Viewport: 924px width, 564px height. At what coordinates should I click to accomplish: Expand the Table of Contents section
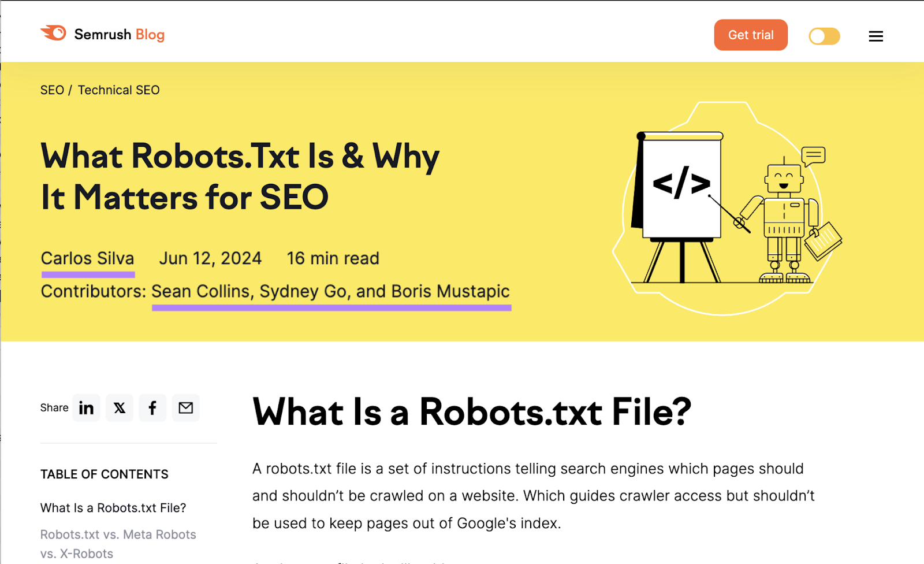coord(104,474)
